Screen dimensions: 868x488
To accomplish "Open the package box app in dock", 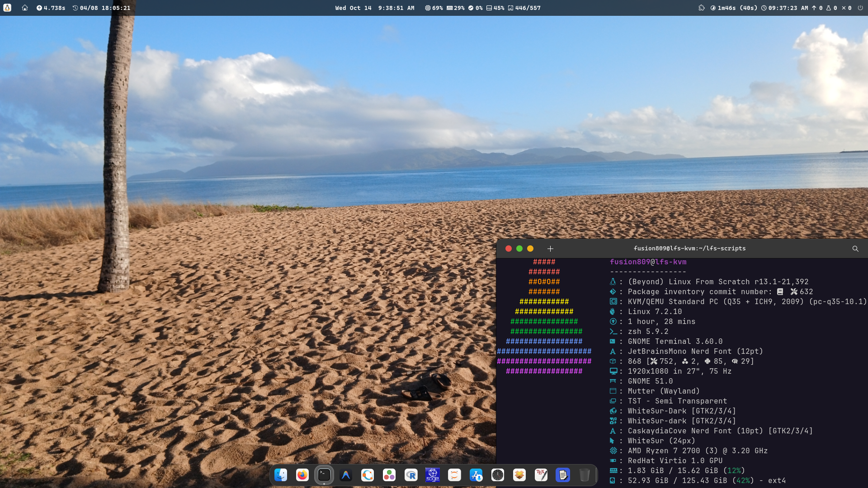I will (519, 475).
